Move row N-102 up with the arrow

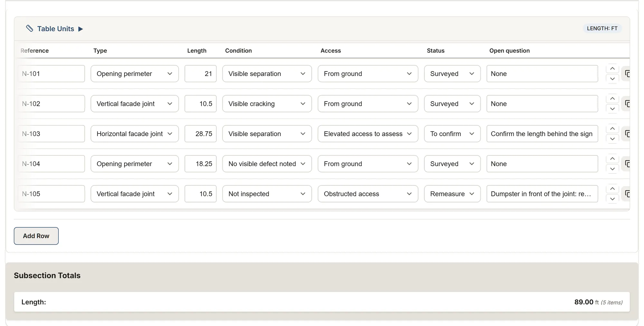tap(612, 98)
